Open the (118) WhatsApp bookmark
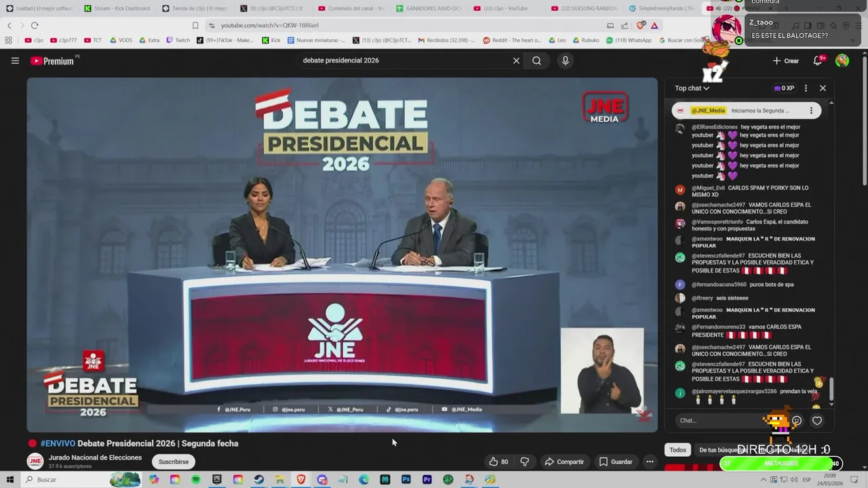 pos(628,40)
